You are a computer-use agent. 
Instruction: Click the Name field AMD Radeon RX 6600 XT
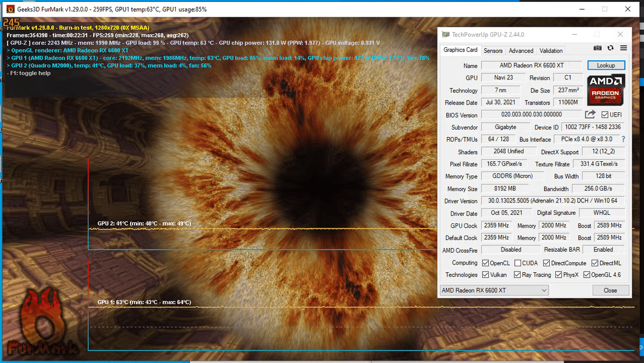531,65
